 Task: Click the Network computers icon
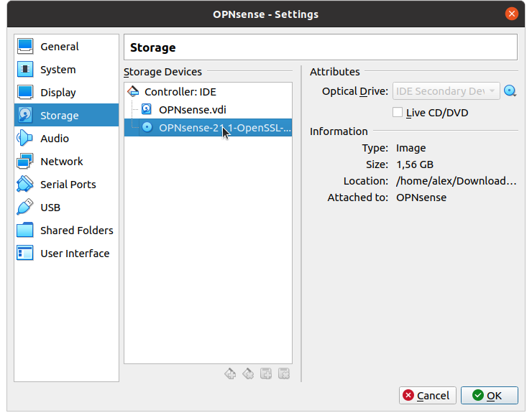(x=25, y=162)
